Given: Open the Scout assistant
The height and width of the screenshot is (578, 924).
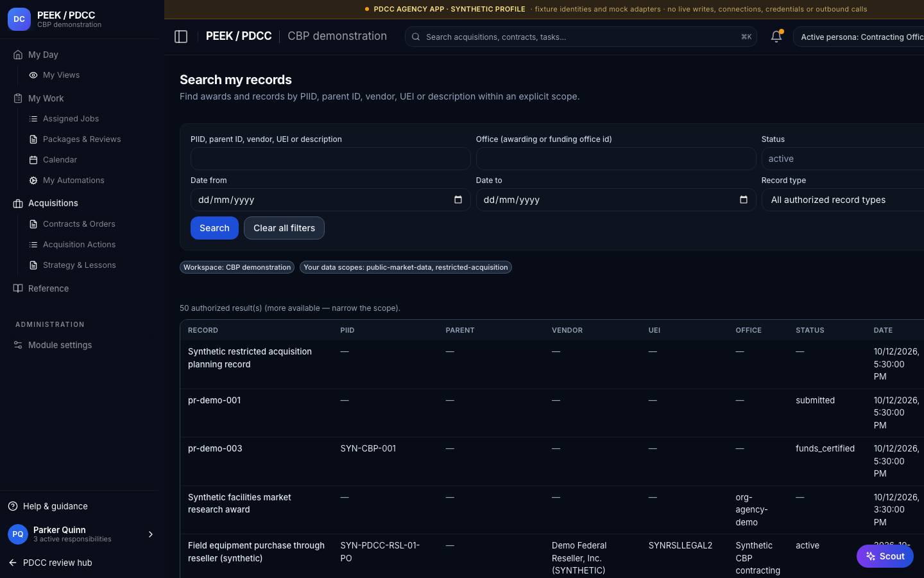Looking at the screenshot, I should (x=885, y=556).
